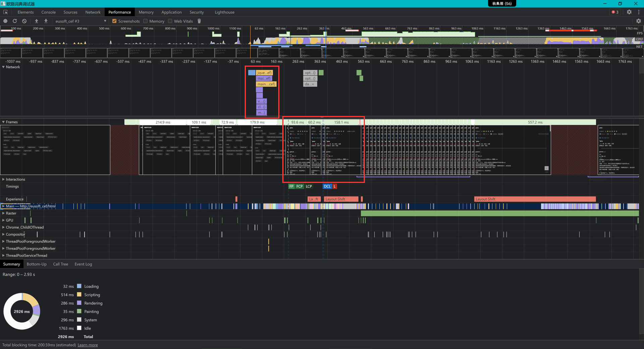Open the eusoft_cef #3 recording dropdown
The height and width of the screenshot is (349, 644).
coord(81,21)
